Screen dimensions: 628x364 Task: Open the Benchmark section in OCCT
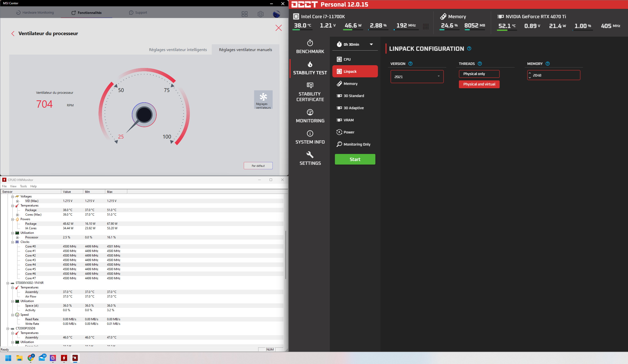[310, 47]
